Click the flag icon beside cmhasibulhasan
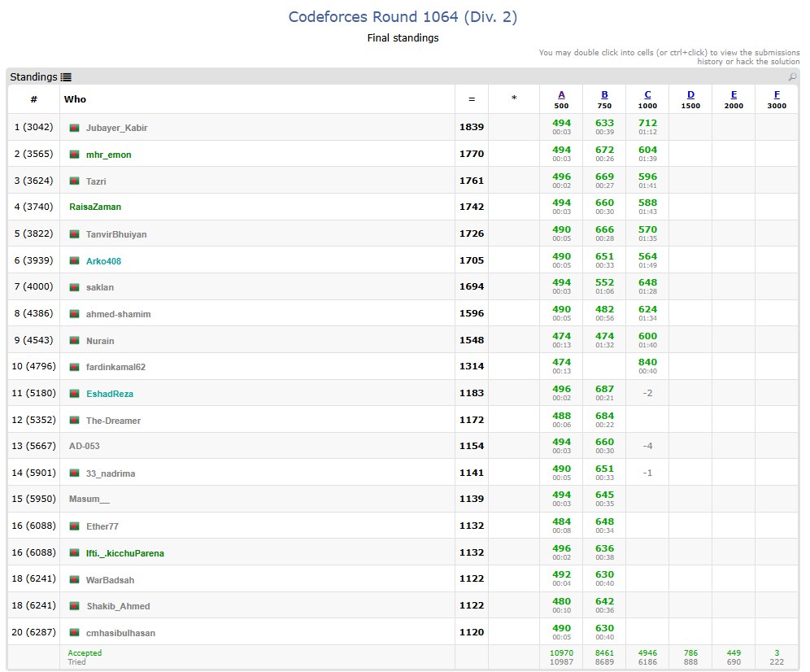 pos(74,633)
